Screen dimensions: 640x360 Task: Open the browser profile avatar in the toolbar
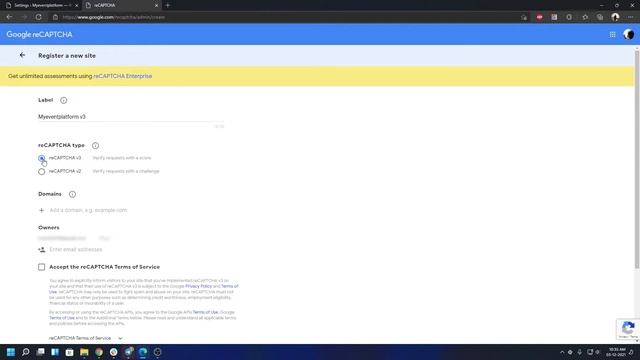(615, 17)
